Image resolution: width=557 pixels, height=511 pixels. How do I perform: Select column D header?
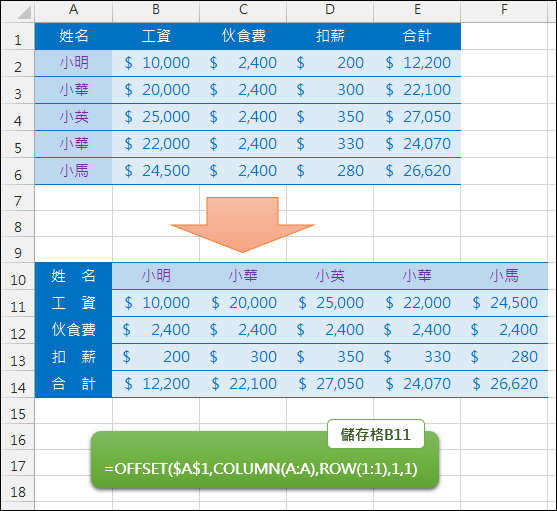tap(330, 10)
